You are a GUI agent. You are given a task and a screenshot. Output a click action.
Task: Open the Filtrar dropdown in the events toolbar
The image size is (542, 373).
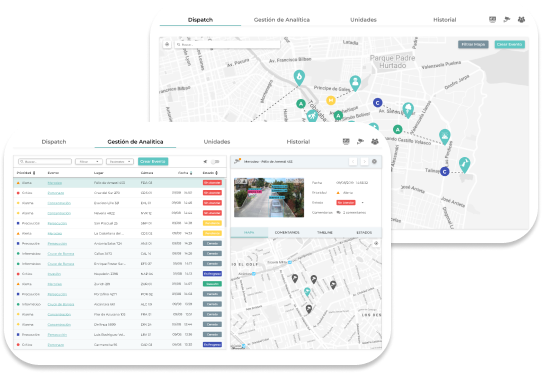click(x=89, y=161)
